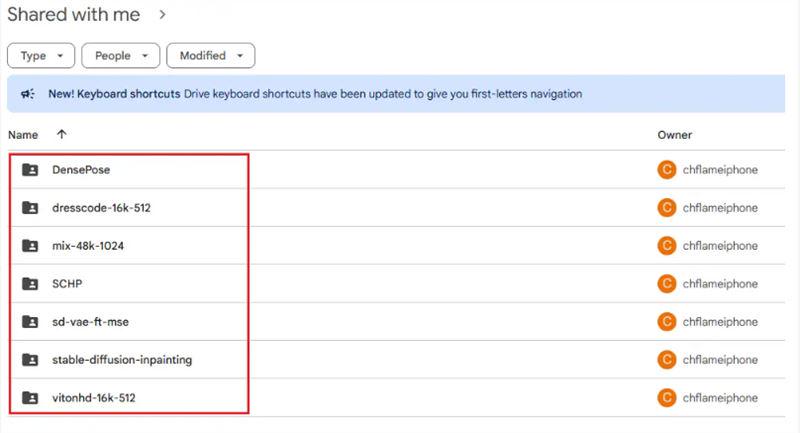Click owner avatar on the DensePose row
This screenshot has width=800, height=433.
[x=667, y=170]
